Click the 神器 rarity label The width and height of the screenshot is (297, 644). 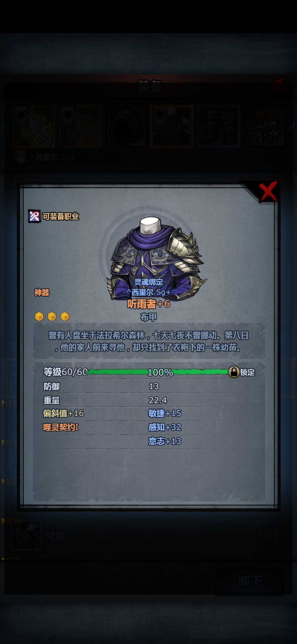point(42,292)
